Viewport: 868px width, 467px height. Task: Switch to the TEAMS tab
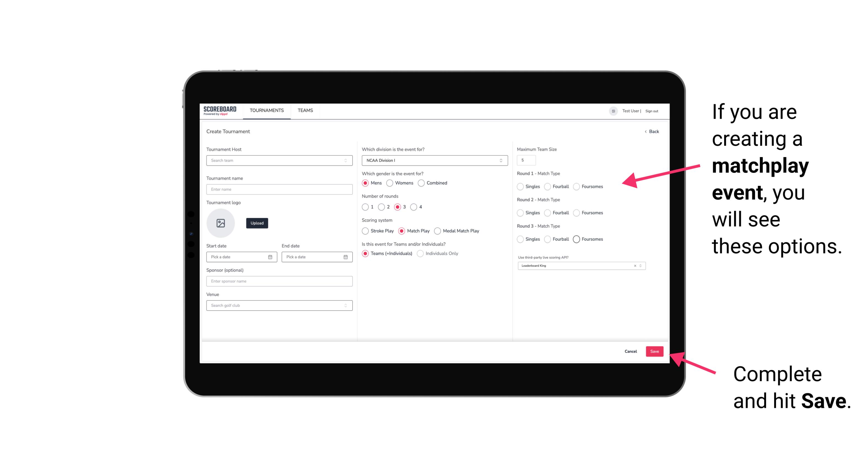(x=305, y=110)
